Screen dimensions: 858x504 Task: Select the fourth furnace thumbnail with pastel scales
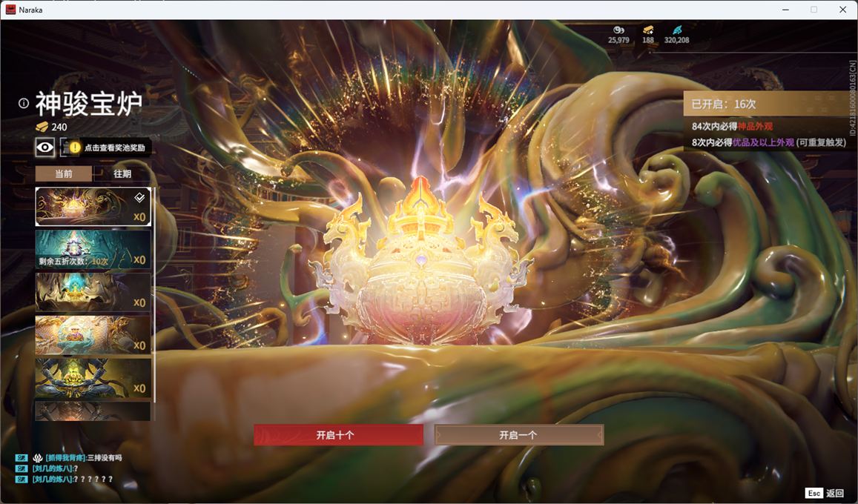point(93,334)
